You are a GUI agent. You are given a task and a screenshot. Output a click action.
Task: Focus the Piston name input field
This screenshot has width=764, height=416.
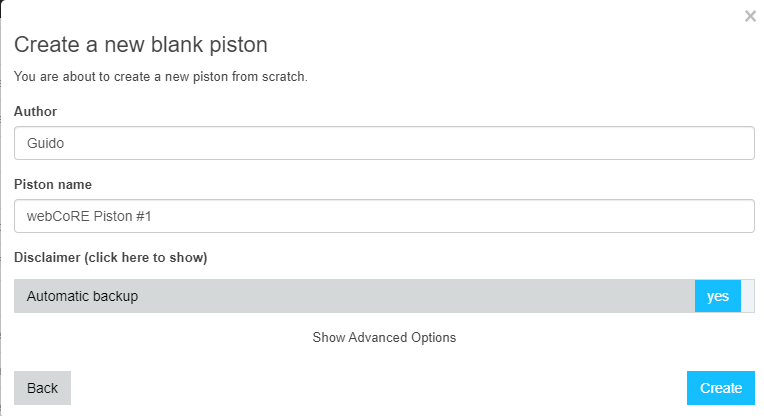[x=384, y=216]
